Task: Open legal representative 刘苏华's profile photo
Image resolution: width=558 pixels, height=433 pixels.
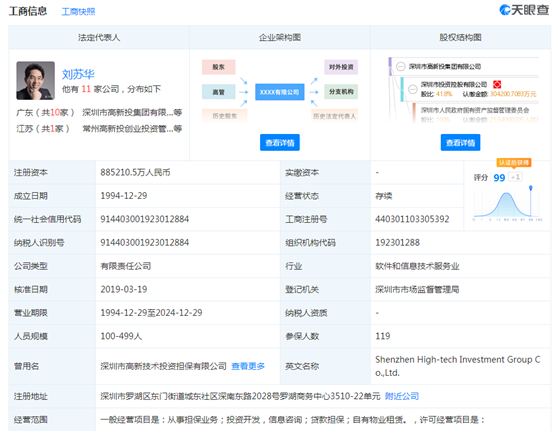Action: click(35, 80)
